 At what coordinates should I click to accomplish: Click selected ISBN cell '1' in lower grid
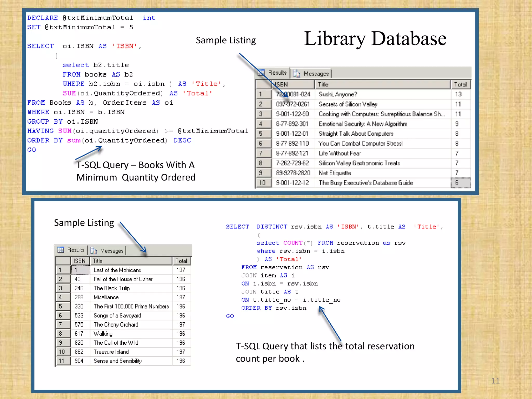(x=81, y=270)
